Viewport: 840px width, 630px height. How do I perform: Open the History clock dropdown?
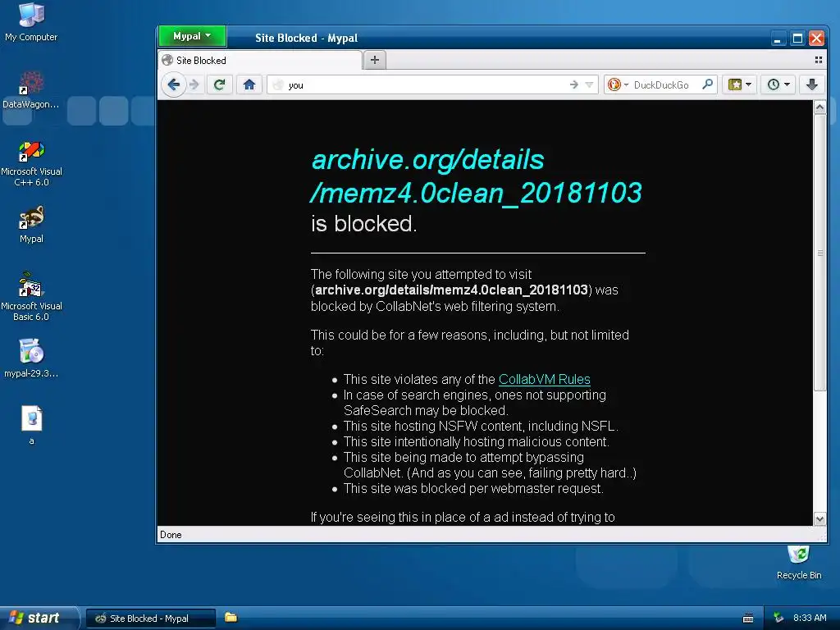click(778, 84)
